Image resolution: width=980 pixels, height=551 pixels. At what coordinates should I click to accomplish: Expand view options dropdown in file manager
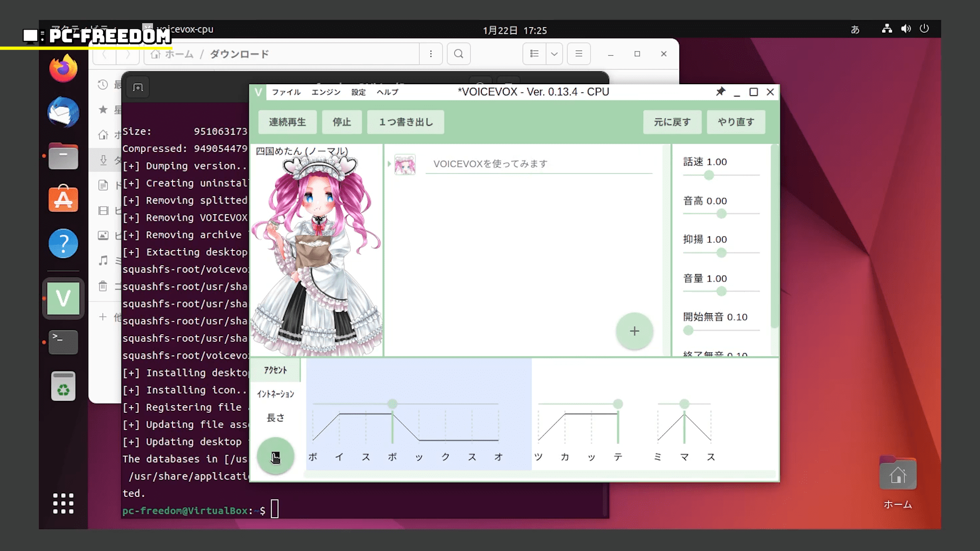pos(554,54)
